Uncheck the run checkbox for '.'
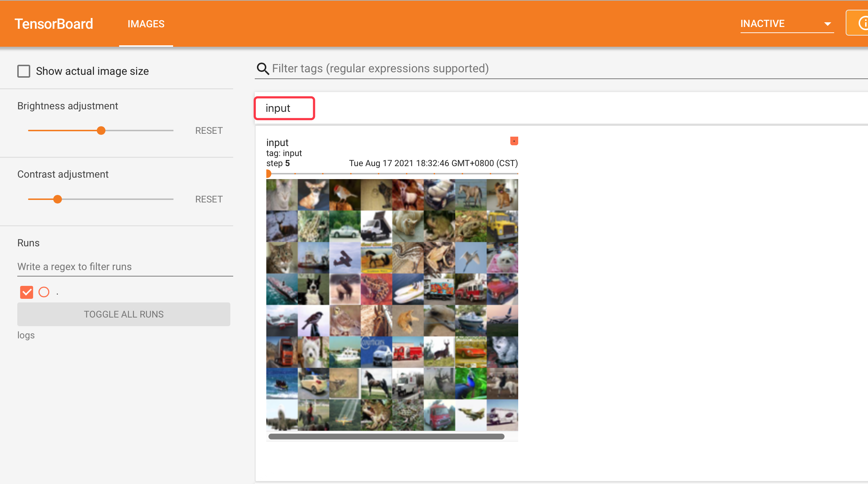 click(x=27, y=292)
